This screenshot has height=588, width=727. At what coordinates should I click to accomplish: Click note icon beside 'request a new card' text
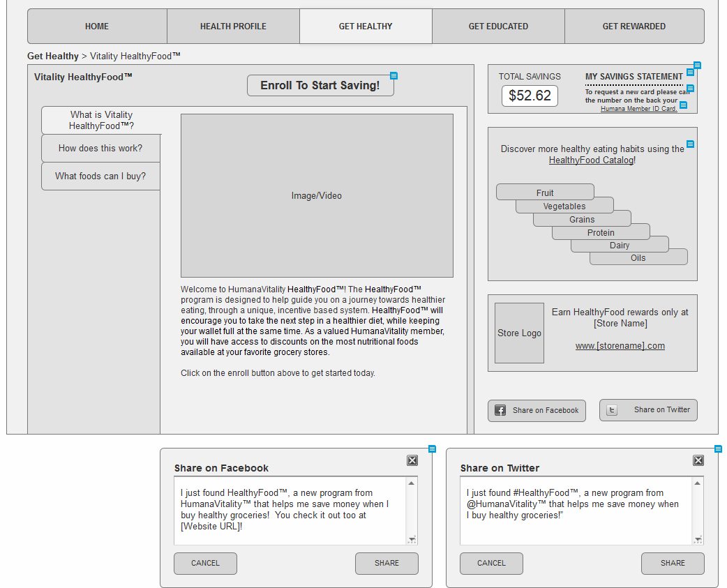[x=690, y=88]
